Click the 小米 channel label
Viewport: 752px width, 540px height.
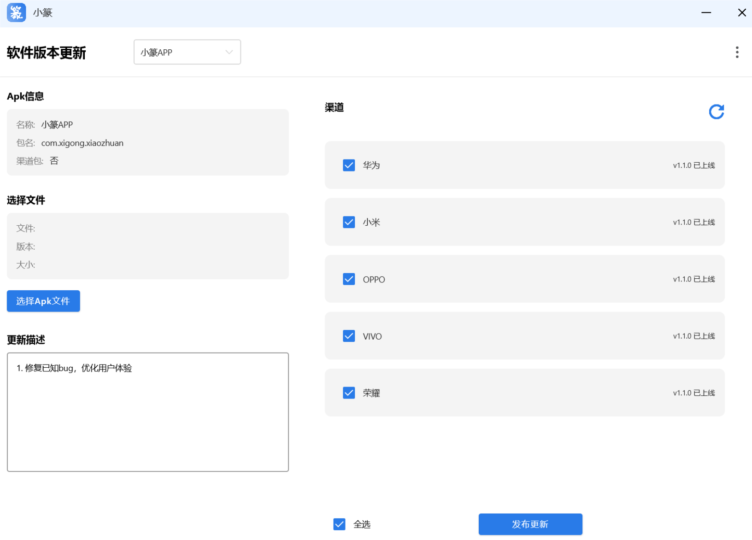371,222
